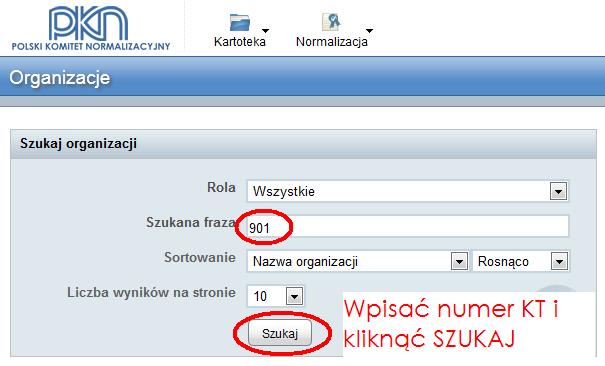This screenshot has height=366, width=605.
Task: Click the Organizacje page title
Action: pos(60,78)
